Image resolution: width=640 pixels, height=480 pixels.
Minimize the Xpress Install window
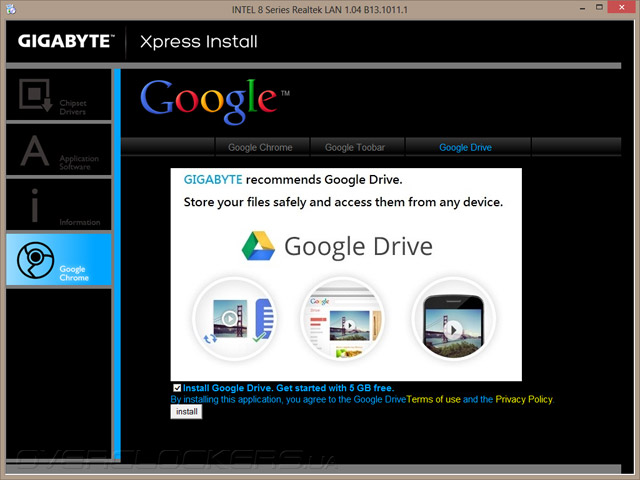click(x=582, y=8)
